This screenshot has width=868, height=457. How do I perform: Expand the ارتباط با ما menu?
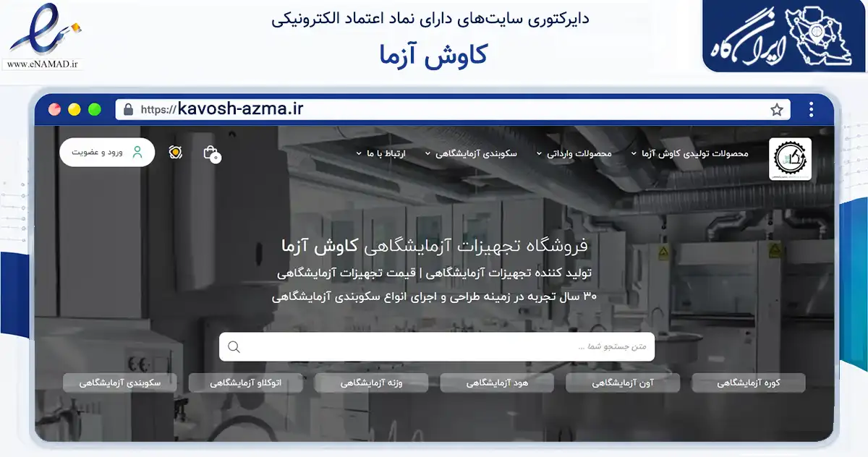coord(380,153)
